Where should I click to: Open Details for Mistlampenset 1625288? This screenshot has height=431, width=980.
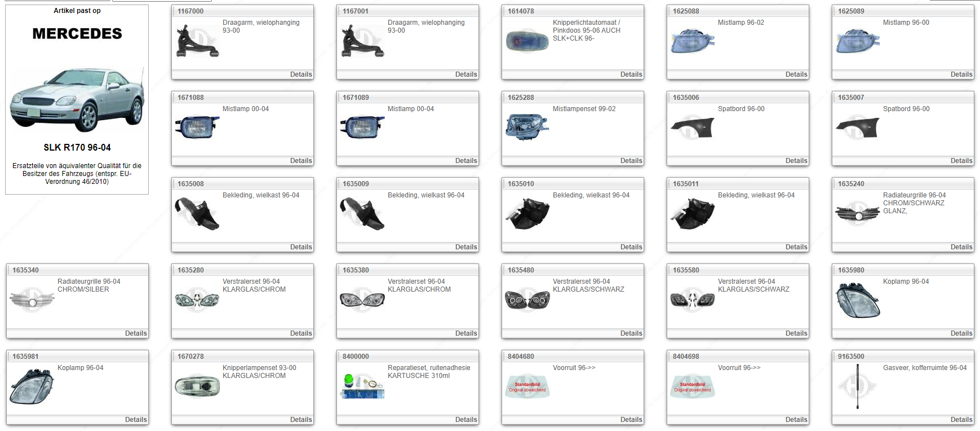pyautogui.click(x=631, y=161)
